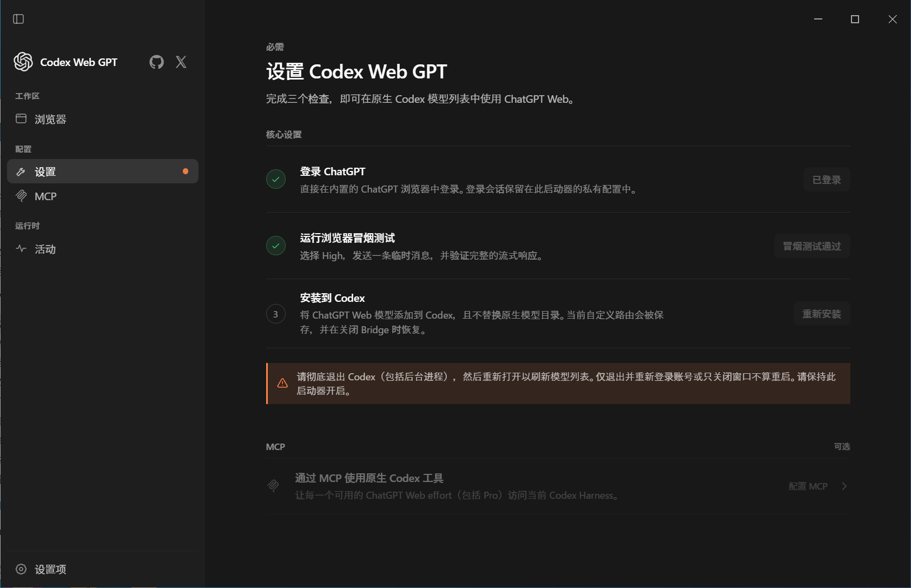Click the 核心设置 section label
Viewport: 911px width, 588px height.
coord(283,135)
